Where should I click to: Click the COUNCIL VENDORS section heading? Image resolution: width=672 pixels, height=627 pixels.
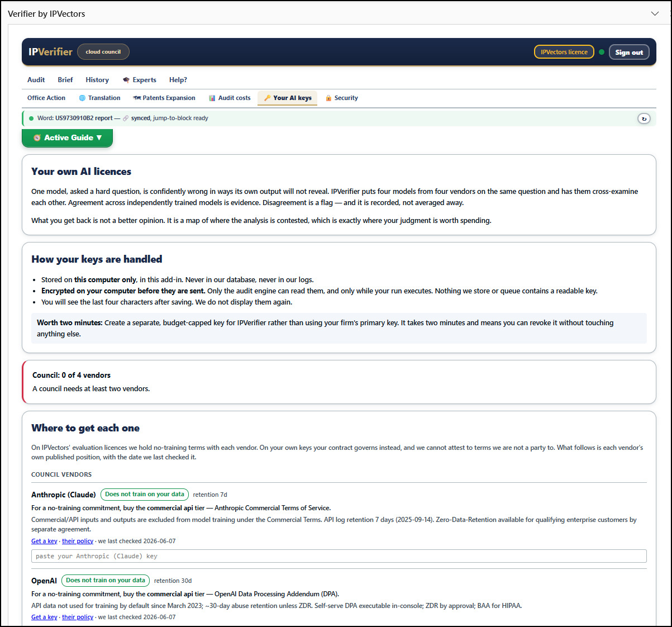(x=61, y=474)
